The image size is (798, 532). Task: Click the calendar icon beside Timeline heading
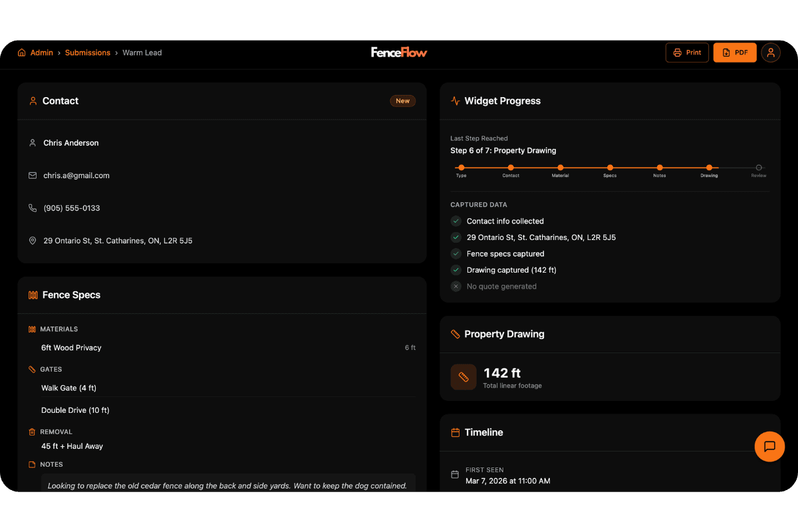456,432
